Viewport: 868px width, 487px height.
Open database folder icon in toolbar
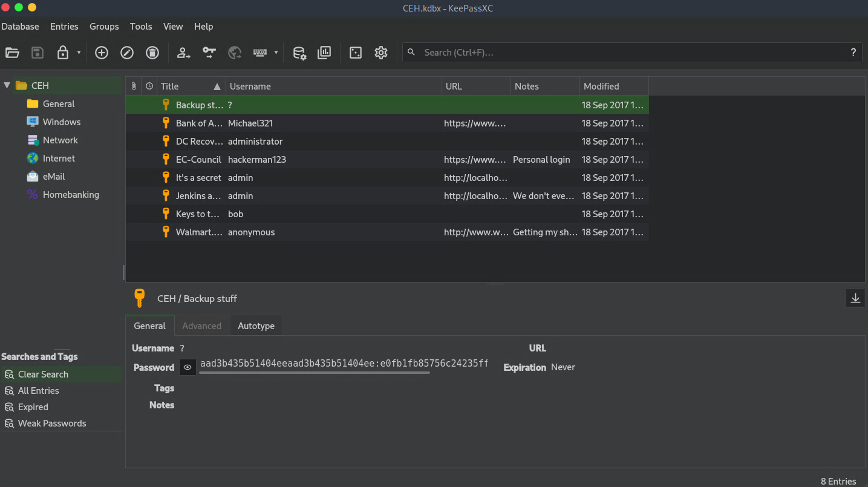click(12, 53)
